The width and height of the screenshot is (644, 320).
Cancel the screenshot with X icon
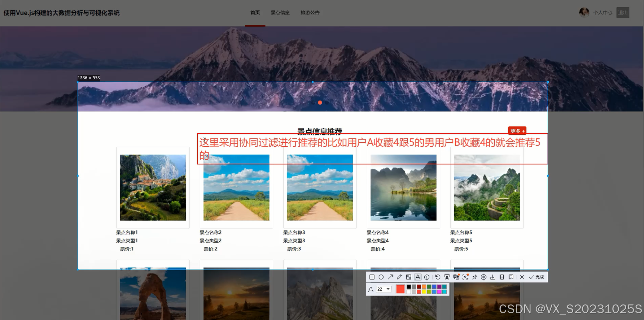coord(522,277)
